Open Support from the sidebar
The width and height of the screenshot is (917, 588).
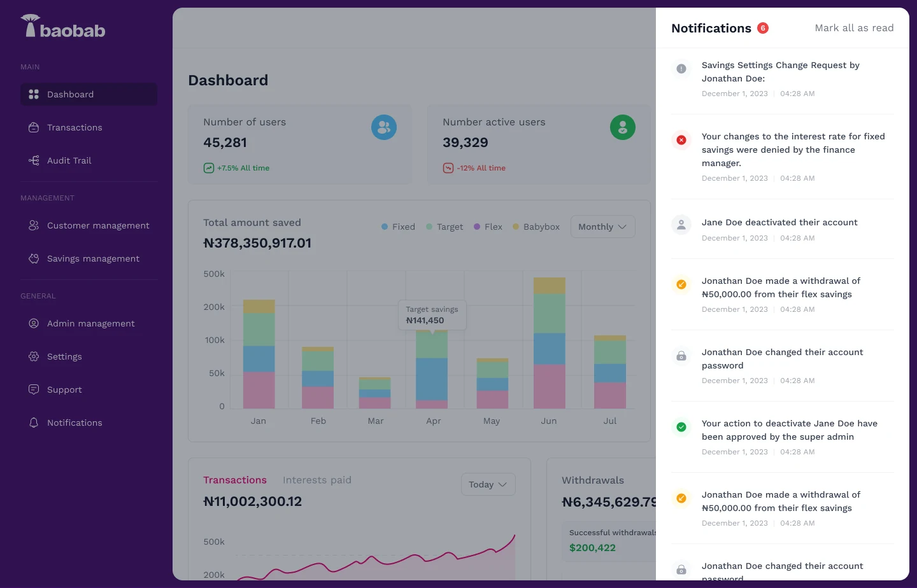(x=89, y=389)
